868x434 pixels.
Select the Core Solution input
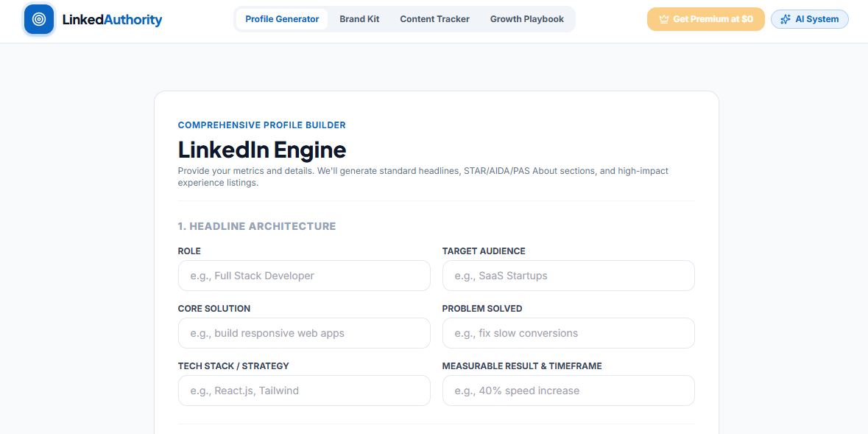(304, 333)
